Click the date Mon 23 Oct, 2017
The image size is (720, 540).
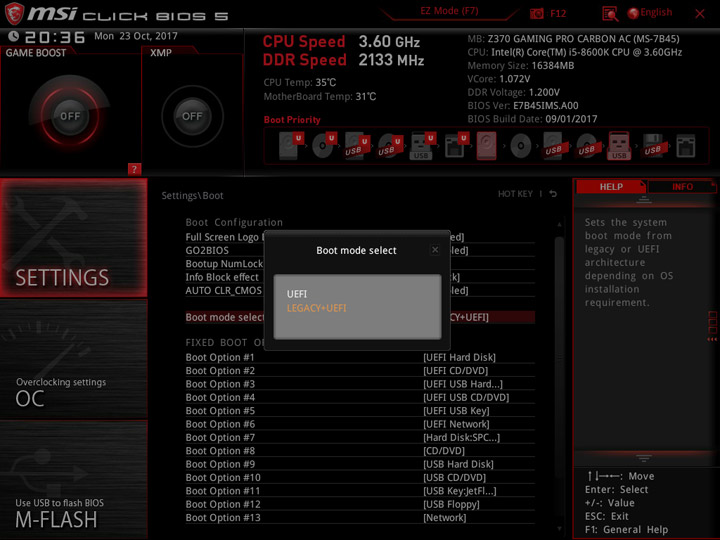(135, 36)
